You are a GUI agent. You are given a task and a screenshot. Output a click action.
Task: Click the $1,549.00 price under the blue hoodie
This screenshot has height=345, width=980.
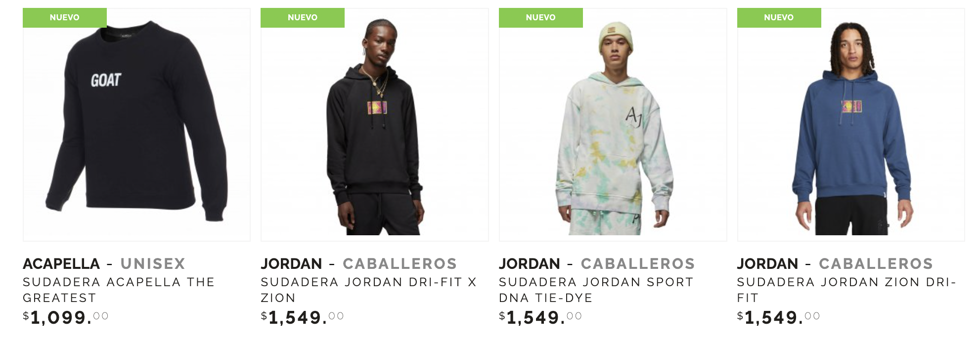(x=778, y=317)
